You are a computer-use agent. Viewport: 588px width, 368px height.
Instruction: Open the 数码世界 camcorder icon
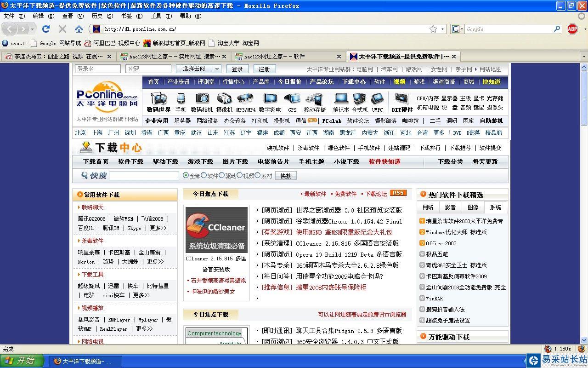[x=158, y=98]
